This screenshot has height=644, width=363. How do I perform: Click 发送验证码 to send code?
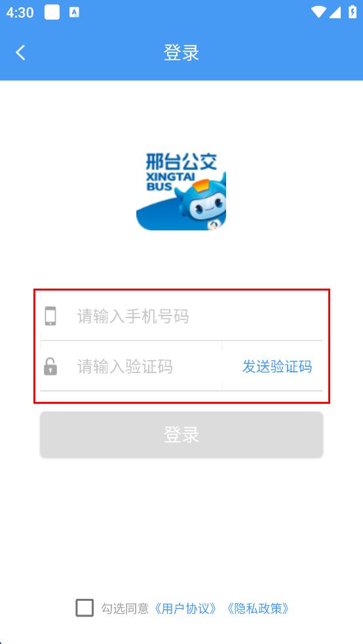[277, 367]
